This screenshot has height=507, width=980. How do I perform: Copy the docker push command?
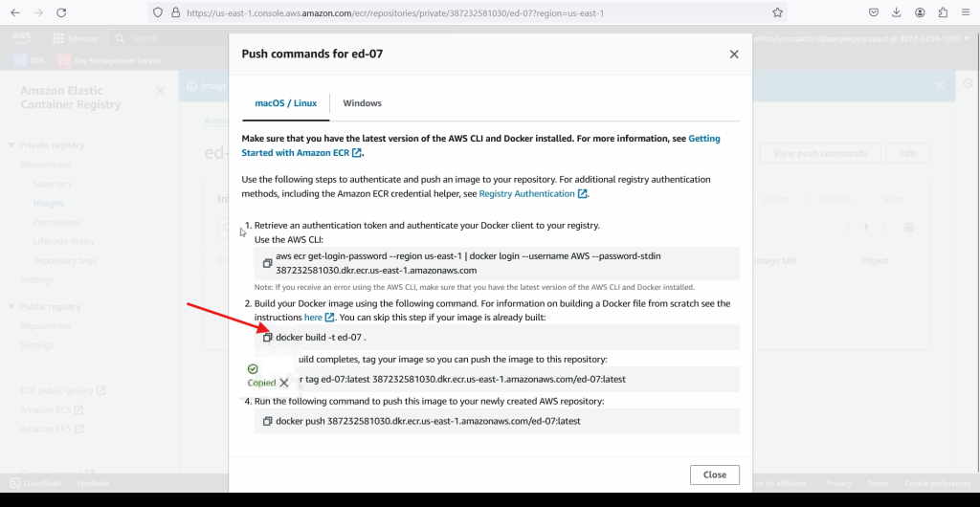click(x=268, y=421)
